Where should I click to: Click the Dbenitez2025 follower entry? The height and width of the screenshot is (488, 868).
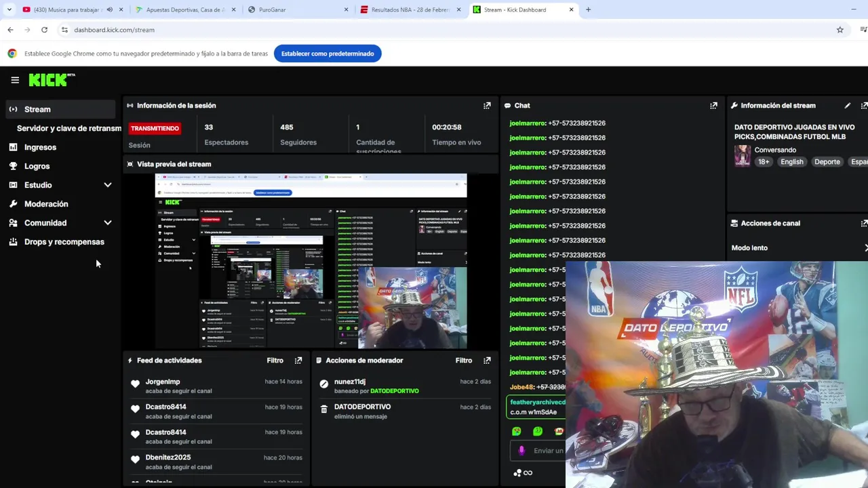(216, 462)
